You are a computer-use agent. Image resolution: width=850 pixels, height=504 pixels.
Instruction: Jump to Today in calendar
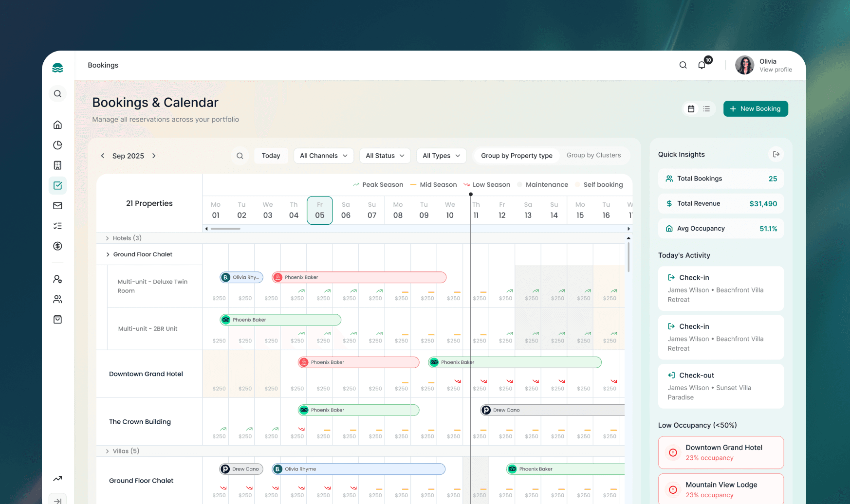[x=271, y=156]
